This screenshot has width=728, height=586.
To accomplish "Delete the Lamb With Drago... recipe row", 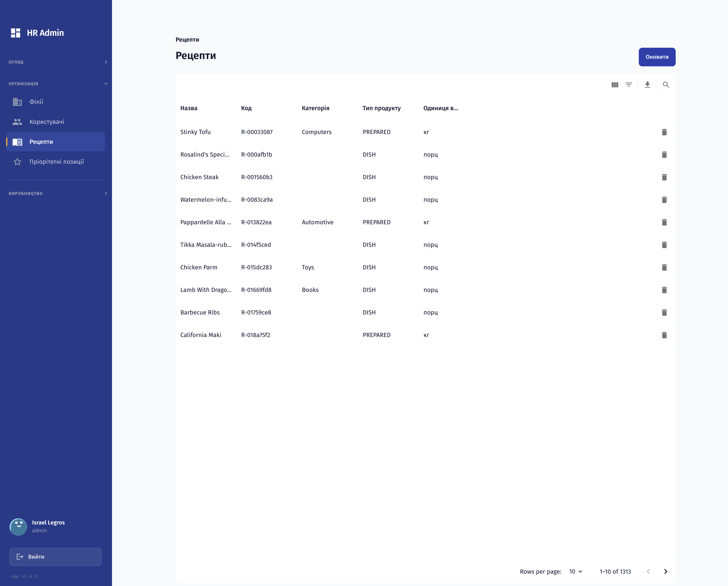I will [x=664, y=290].
